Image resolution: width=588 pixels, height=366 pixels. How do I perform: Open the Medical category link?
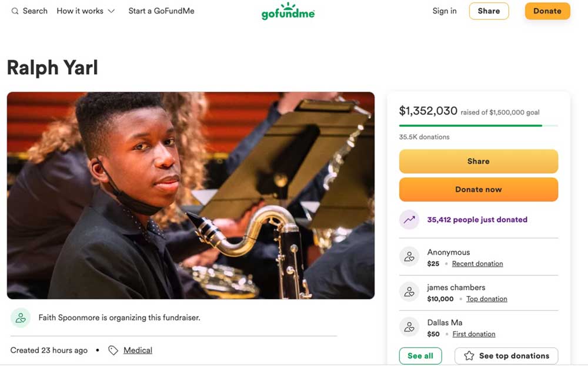138,351
